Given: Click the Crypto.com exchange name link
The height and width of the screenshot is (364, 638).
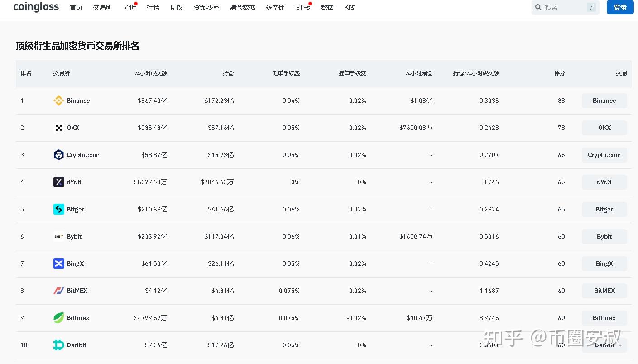Looking at the screenshot, I should tap(83, 155).
